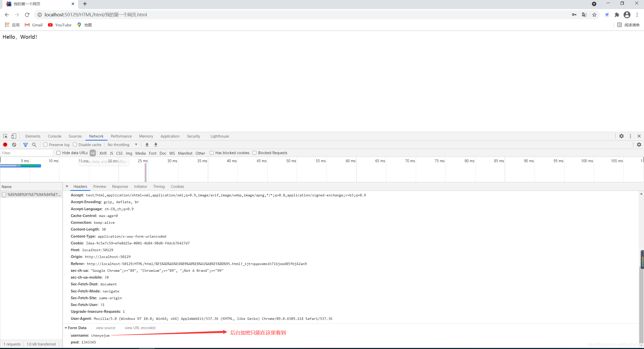Open Google Translate icon in address bar
The height and width of the screenshot is (349, 644).
pyautogui.click(x=584, y=15)
